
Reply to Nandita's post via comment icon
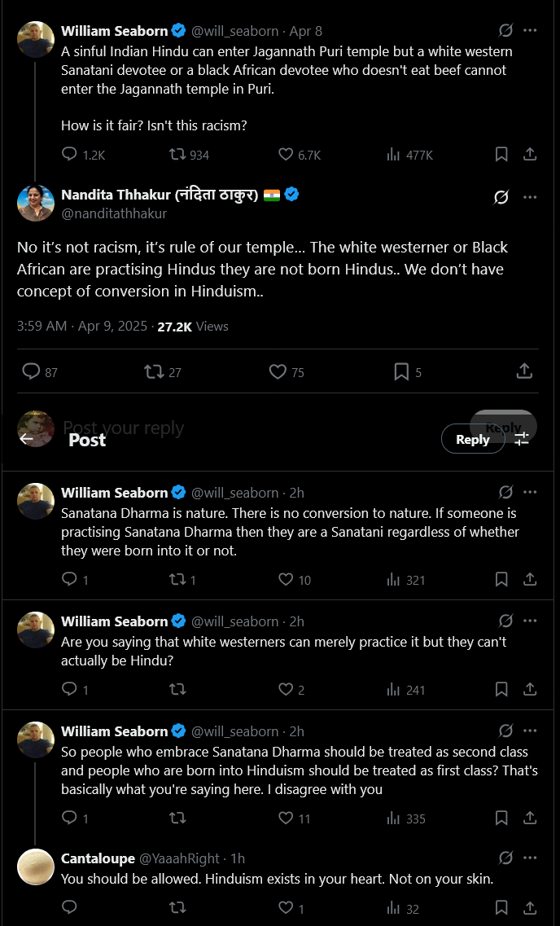[x=31, y=371]
